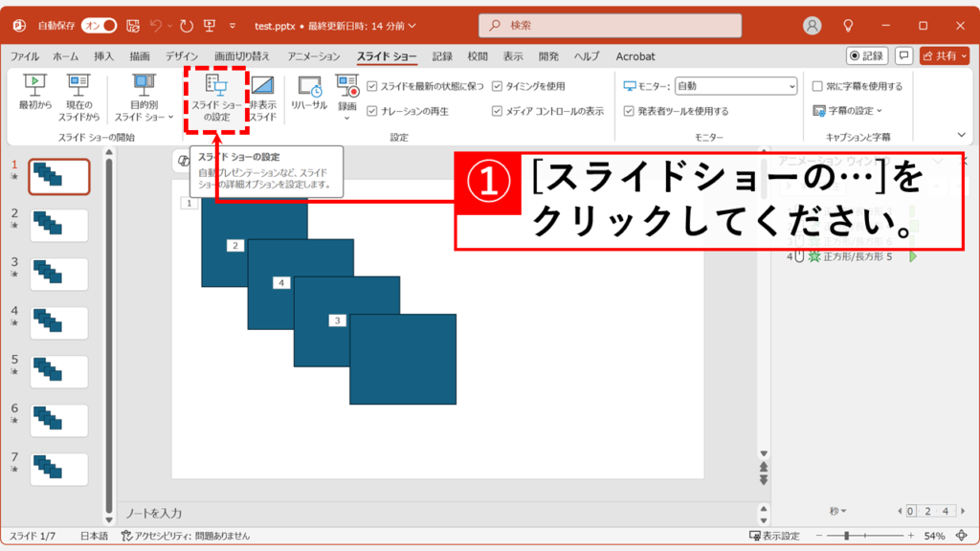Screen dimensions: 980x551
Task: Select slide 3 thumbnail
Action: [59, 275]
